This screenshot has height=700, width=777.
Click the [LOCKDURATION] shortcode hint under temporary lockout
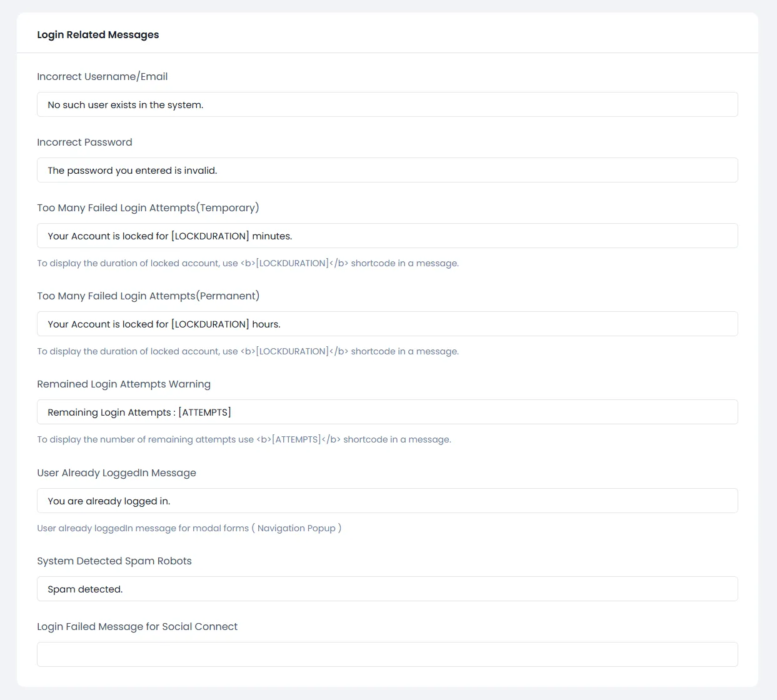pos(248,263)
